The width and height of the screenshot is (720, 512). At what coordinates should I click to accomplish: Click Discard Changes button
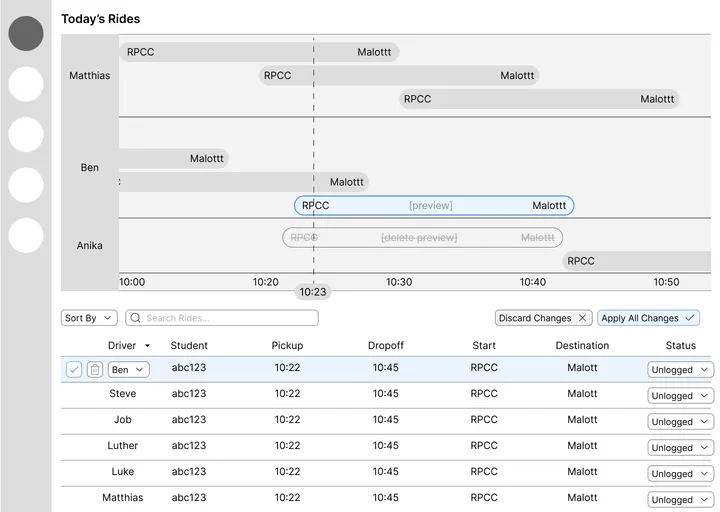coord(543,318)
